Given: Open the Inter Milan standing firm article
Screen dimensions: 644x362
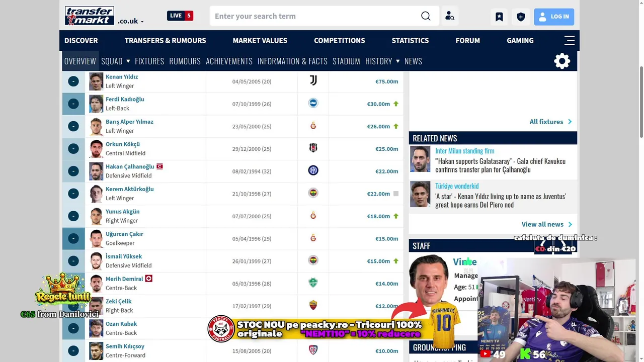Looking at the screenshot, I should (x=464, y=151).
